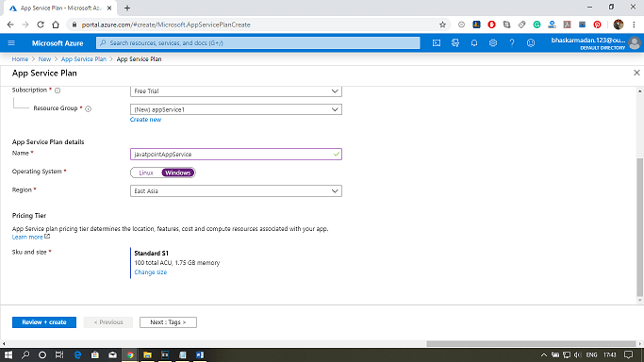644x362 pixels.
Task: Open the help question mark
Action: click(512, 43)
